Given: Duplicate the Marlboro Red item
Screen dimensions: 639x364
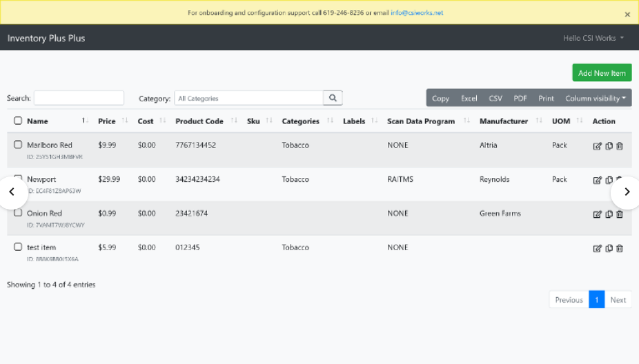Looking at the screenshot, I should point(609,145).
